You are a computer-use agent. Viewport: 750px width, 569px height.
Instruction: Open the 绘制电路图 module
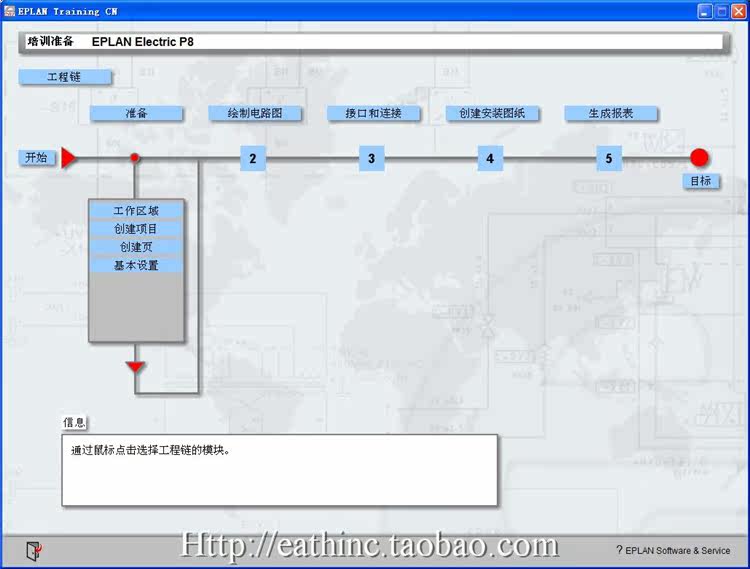click(255, 113)
